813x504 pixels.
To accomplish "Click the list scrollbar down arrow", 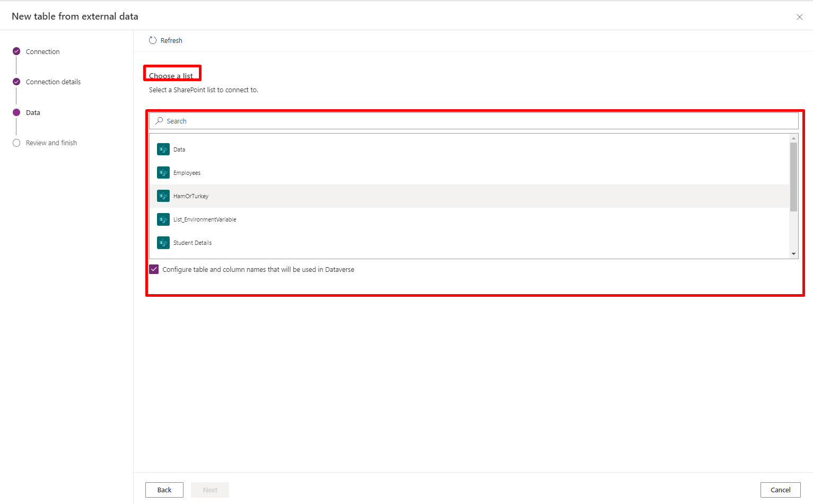I will [x=794, y=254].
